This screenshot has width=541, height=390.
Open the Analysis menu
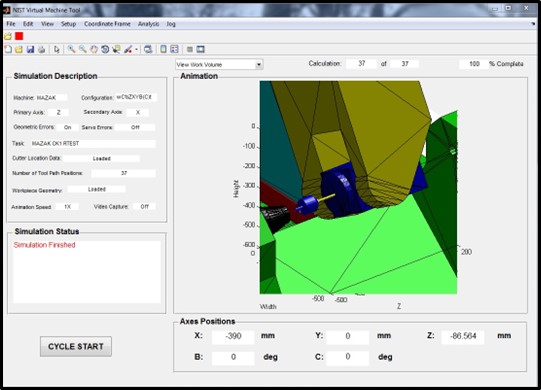148,24
